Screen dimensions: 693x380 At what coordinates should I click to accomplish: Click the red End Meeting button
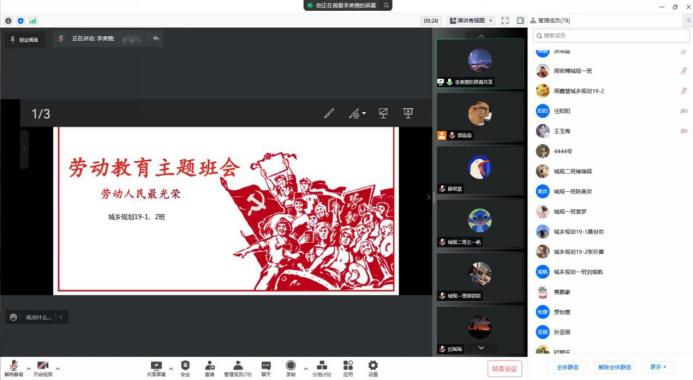(x=504, y=368)
